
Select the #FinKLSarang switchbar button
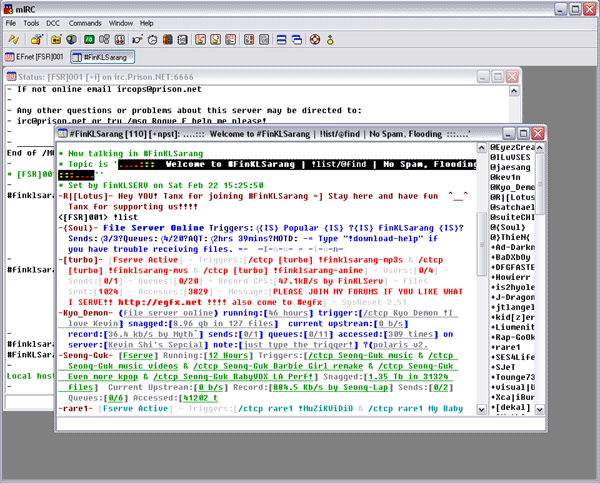coord(105,58)
